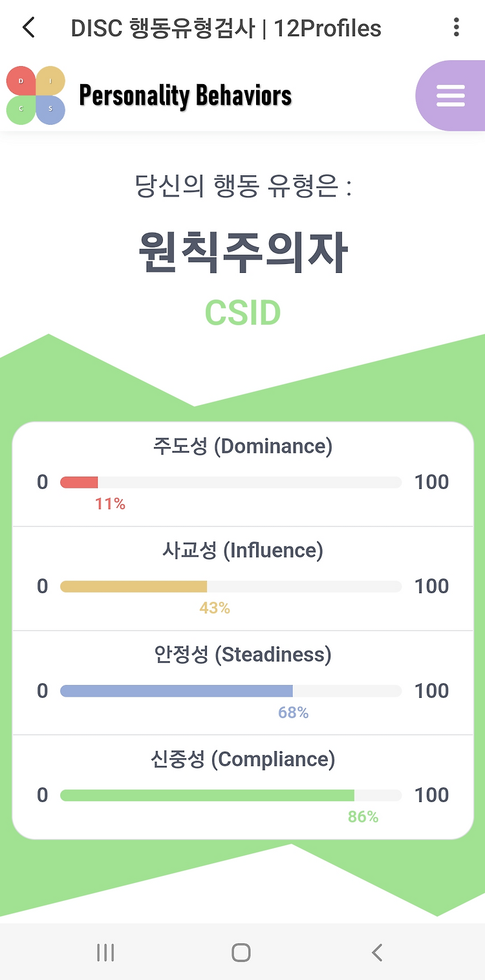This screenshot has width=485, height=980.
Task: Click the blue Steadiness progress bar
Action: coord(231,691)
